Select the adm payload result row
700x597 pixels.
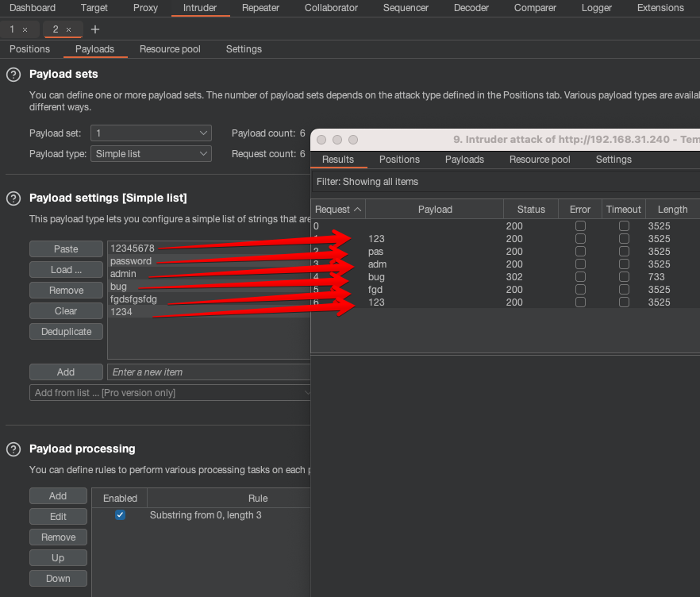506,264
